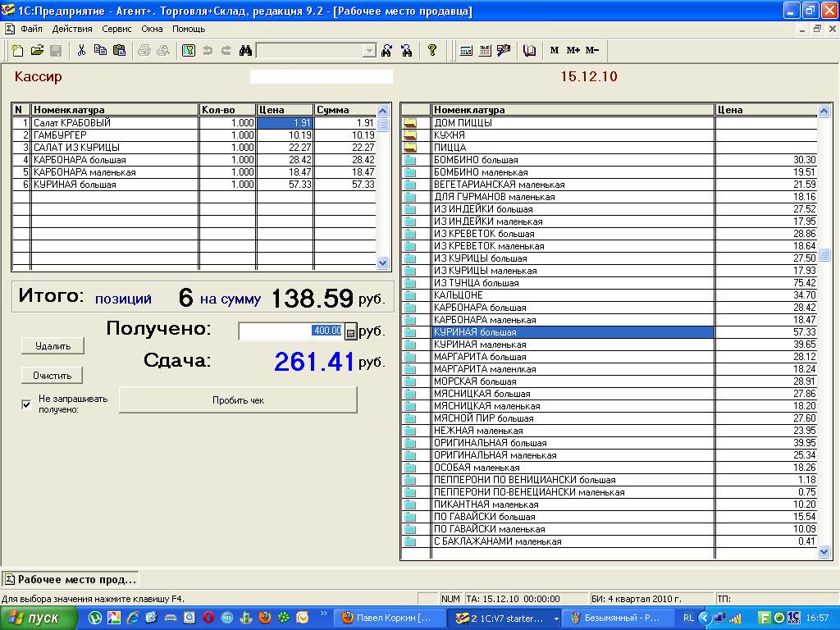
Task: Click the Find previous binoculars icon
Action: pos(407,50)
